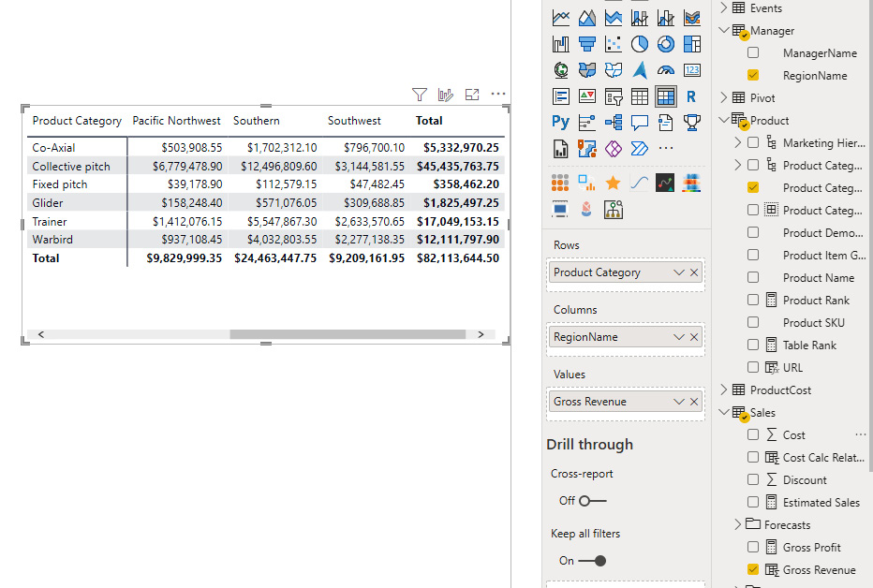Pick the Funnel chart visualization

(x=587, y=44)
